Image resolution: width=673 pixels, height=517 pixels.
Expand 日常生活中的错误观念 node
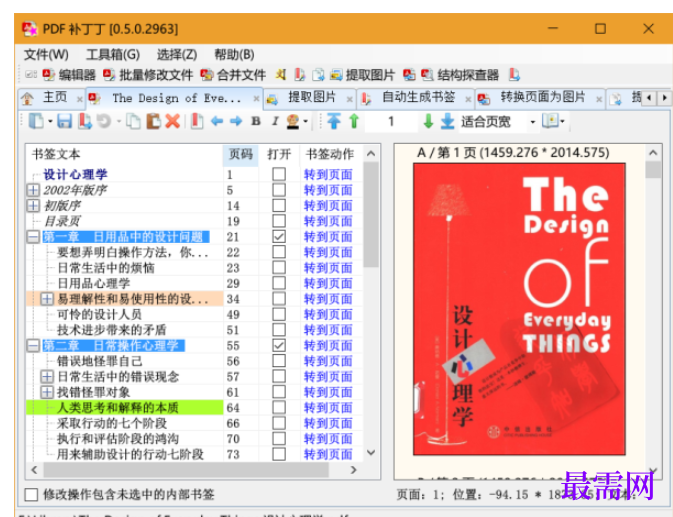click(47, 376)
